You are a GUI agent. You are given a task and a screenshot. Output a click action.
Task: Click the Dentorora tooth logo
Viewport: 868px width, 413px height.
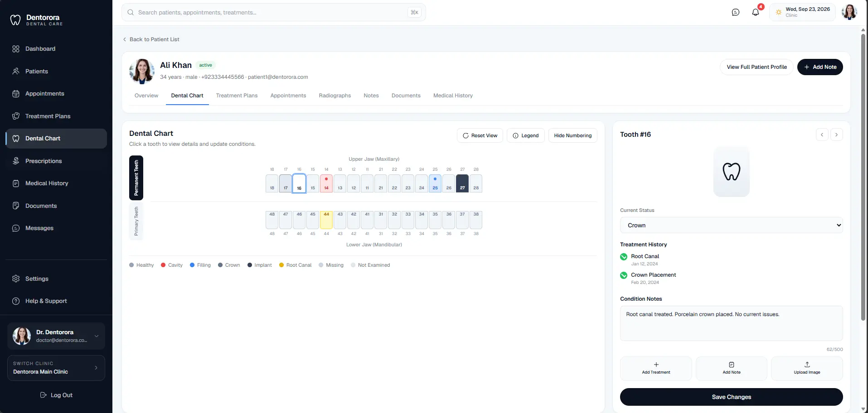(15, 19)
